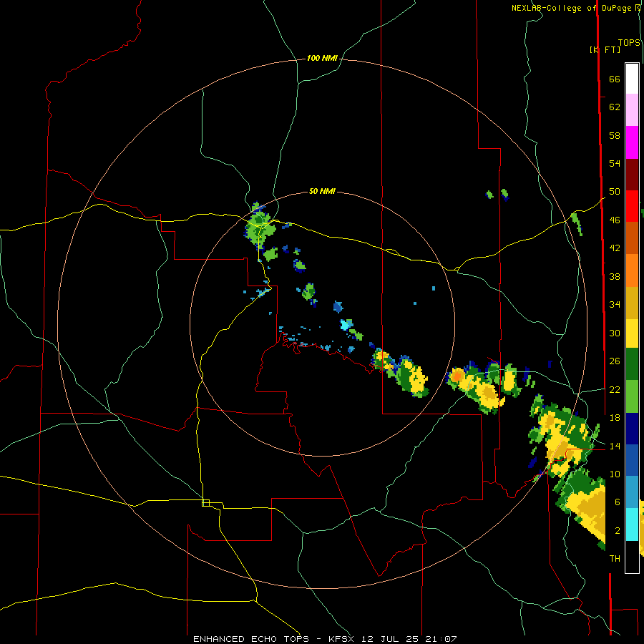Click legend value '26'

(x=615, y=361)
